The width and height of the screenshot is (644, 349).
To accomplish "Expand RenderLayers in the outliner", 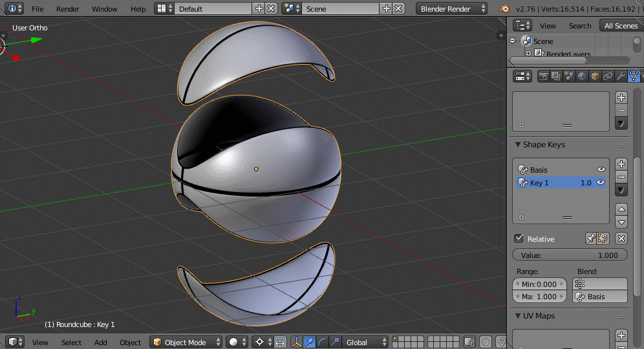I will tap(529, 54).
